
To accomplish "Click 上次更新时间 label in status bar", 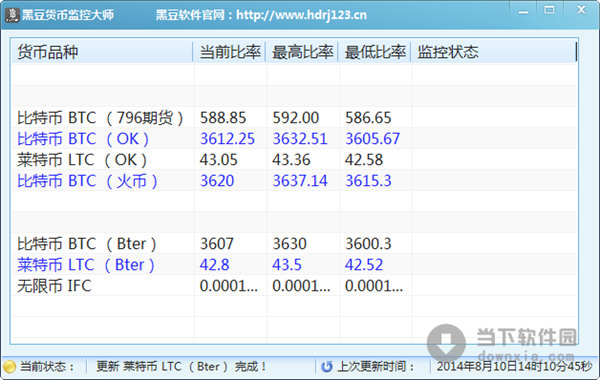I will tap(376, 367).
